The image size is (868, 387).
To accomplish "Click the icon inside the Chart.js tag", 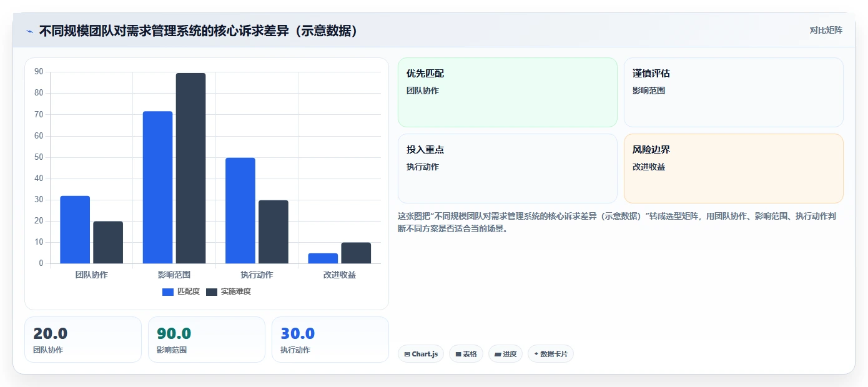I will [407, 355].
